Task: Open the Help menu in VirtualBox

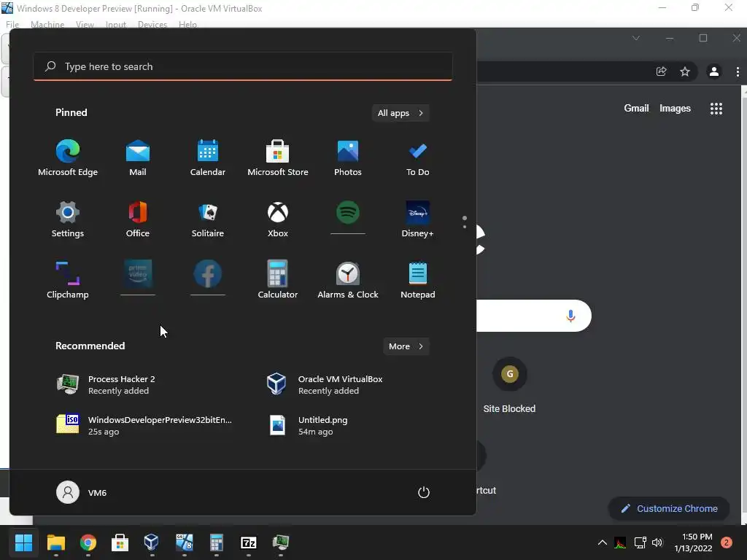Action: coord(187,24)
